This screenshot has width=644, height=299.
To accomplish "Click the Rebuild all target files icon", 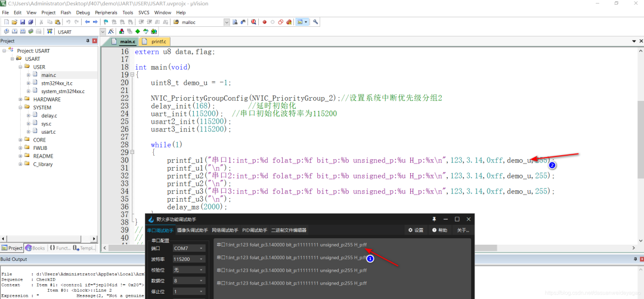I will pos(23,32).
